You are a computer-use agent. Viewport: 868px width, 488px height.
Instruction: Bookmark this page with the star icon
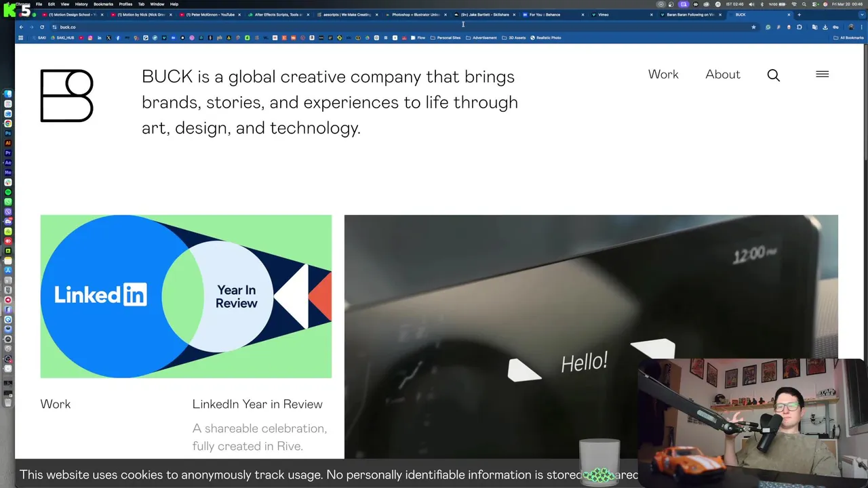coord(753,27)
